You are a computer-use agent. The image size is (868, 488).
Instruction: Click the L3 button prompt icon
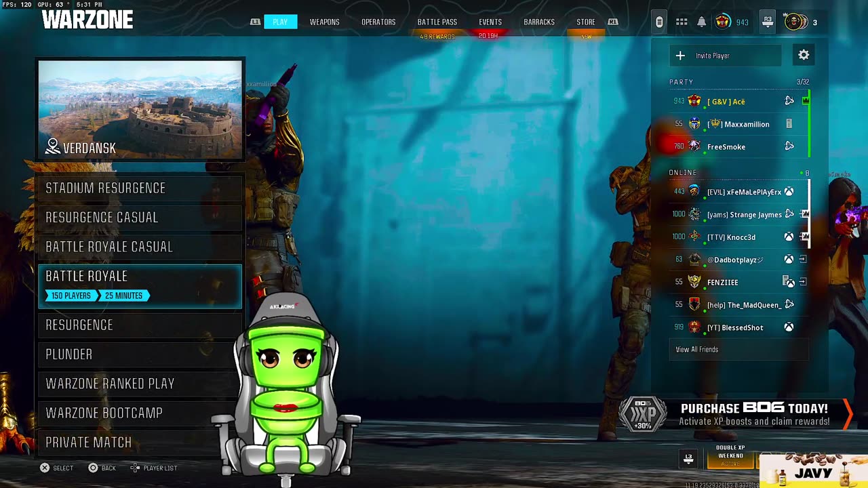pyautogui.click(x=688, y=459)
